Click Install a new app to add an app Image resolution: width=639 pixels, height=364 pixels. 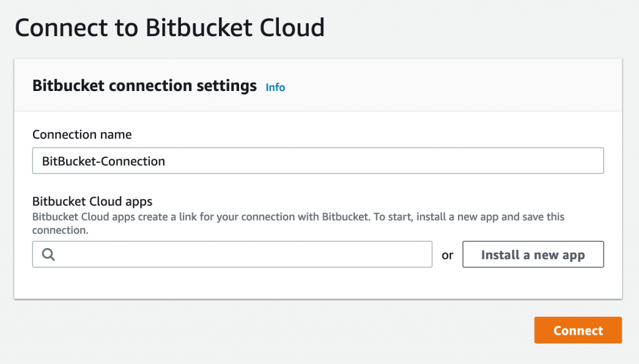point(533,254)
